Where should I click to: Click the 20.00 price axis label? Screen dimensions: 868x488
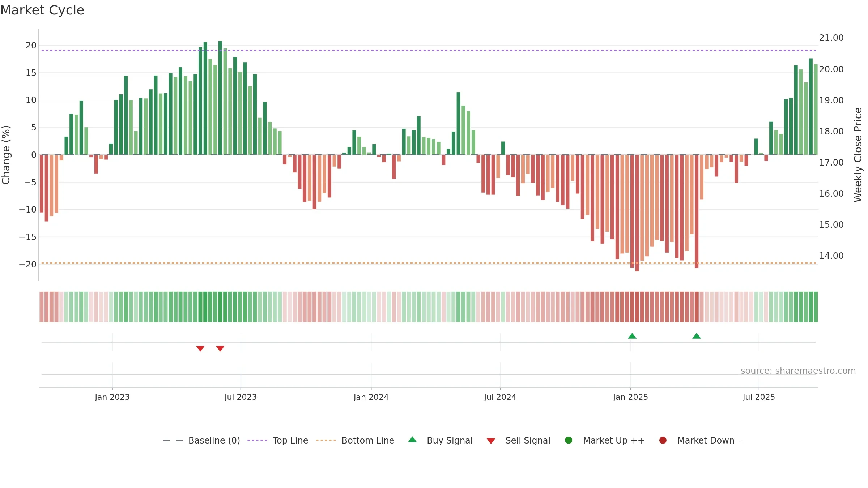[831, 69]
